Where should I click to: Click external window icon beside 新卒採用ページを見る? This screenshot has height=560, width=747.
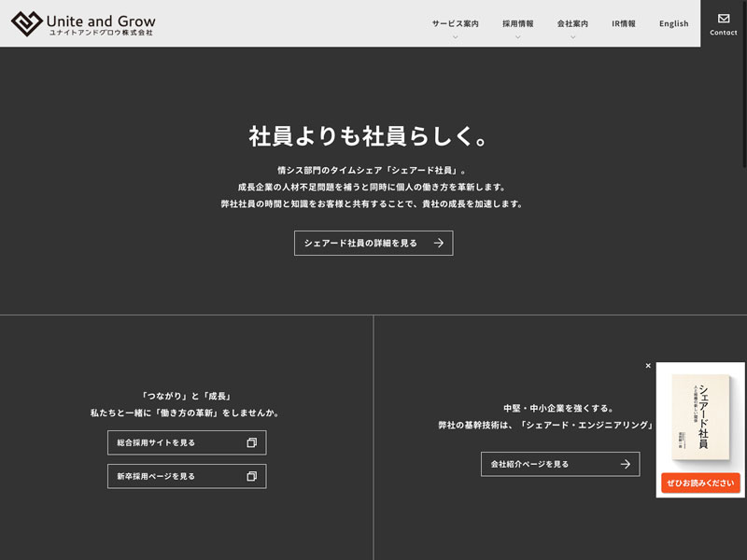tap(251, 476)
